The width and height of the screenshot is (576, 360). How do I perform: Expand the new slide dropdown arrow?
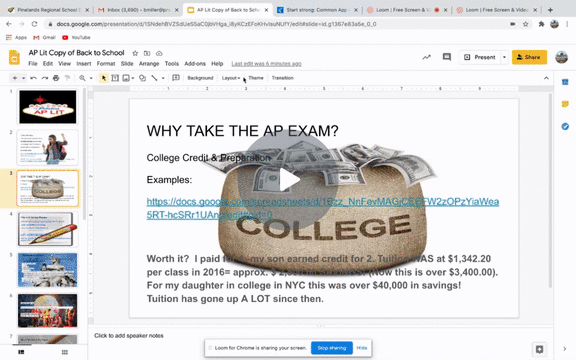pos(23,78)
